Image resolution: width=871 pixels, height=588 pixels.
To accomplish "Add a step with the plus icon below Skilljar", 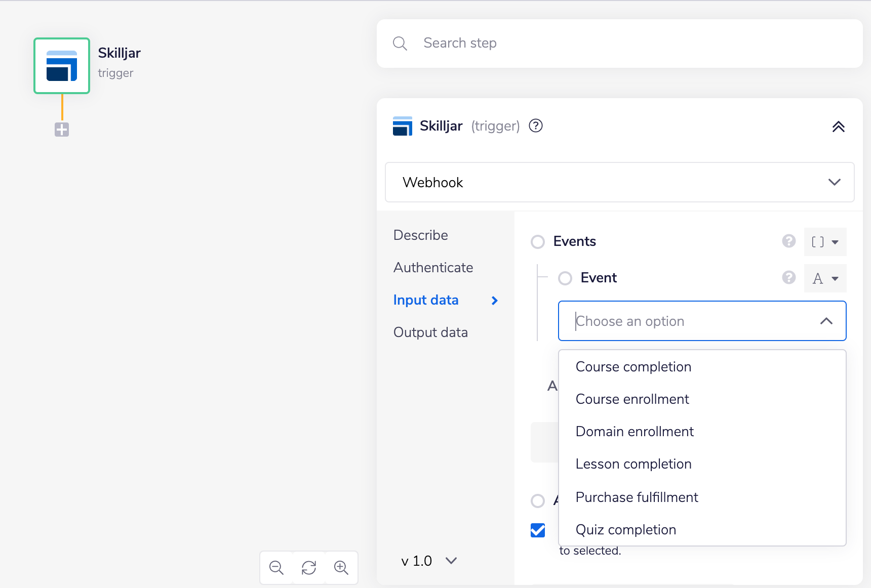I will click(x=62, y=130).
